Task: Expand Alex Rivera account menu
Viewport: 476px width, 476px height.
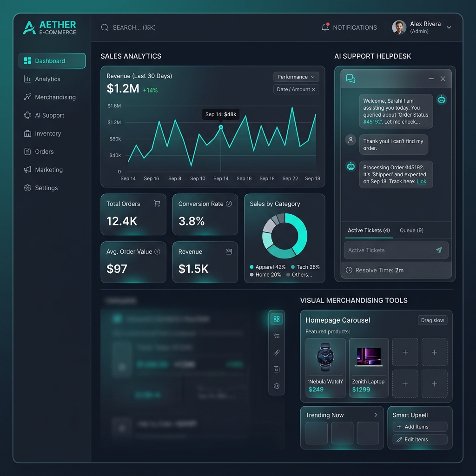Action: pos(449,27)
